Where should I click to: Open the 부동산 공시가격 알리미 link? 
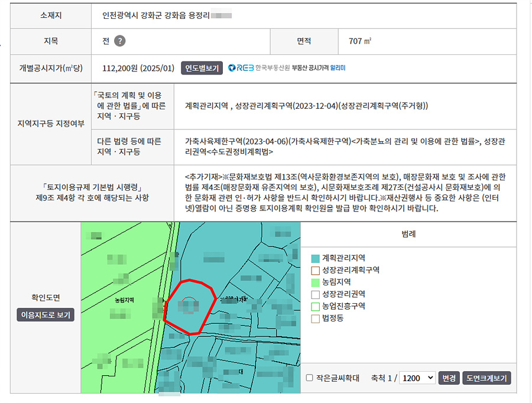(319, 68)
